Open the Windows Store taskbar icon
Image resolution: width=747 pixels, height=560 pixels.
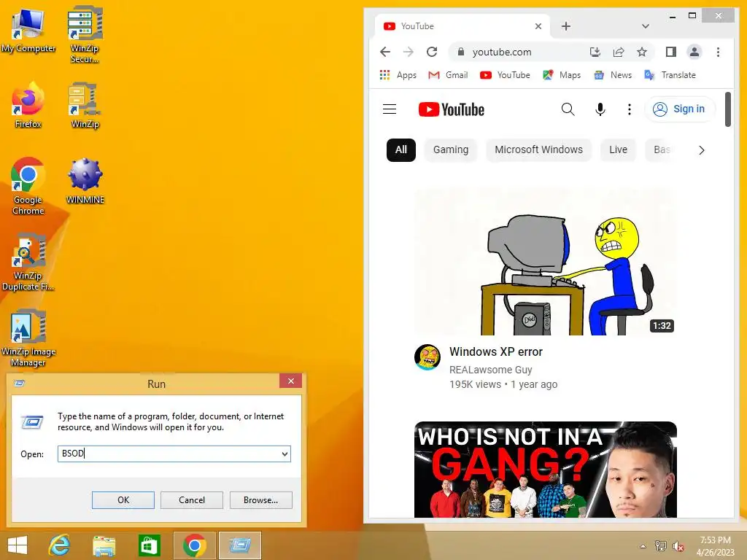(149, 545)
